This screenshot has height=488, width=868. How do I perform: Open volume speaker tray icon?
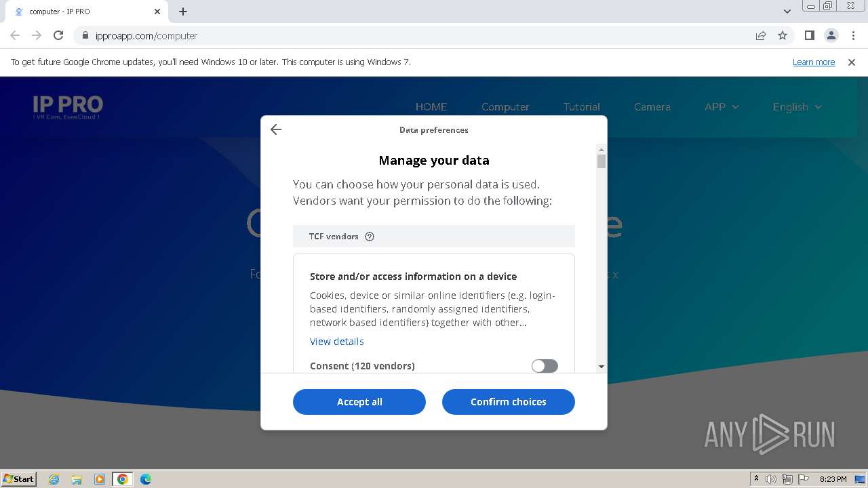771,479
